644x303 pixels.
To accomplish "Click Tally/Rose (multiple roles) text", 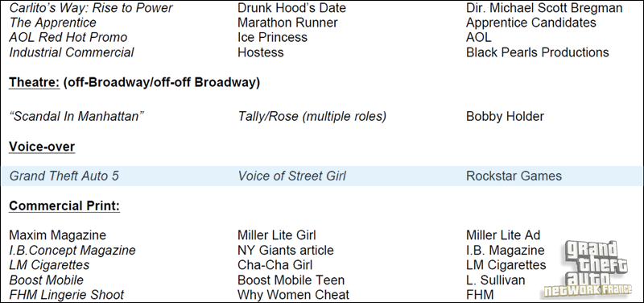I will [x=312, y=116].
